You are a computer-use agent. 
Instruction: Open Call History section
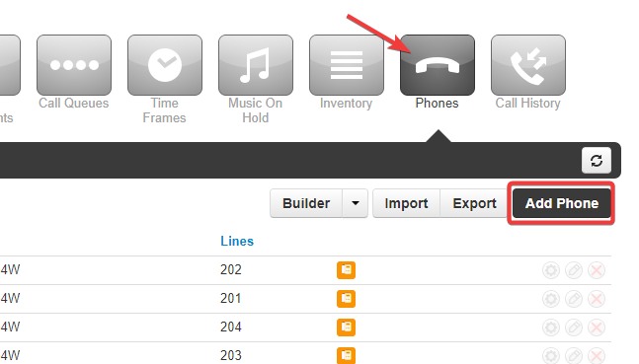pyautogui.click(x=528, y=65)
